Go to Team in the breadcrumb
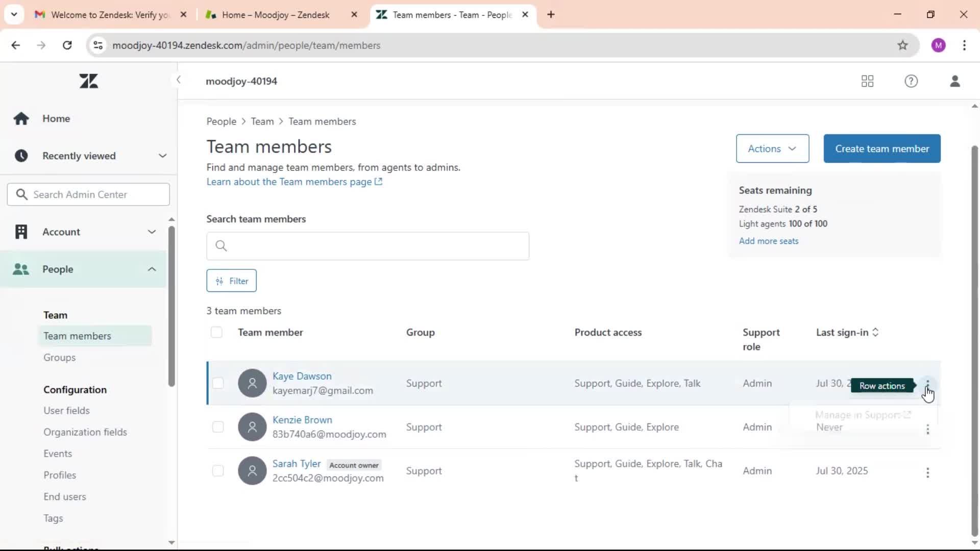The width and height of the screenshot is (980, 551). tap(262, 121)
